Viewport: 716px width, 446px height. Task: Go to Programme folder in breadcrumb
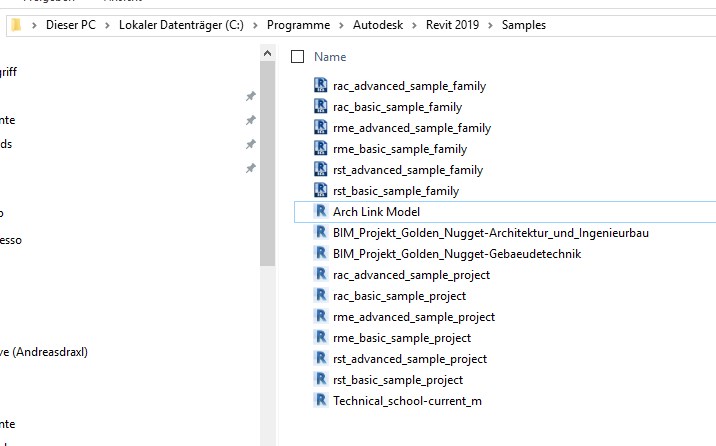coord(298,25)
